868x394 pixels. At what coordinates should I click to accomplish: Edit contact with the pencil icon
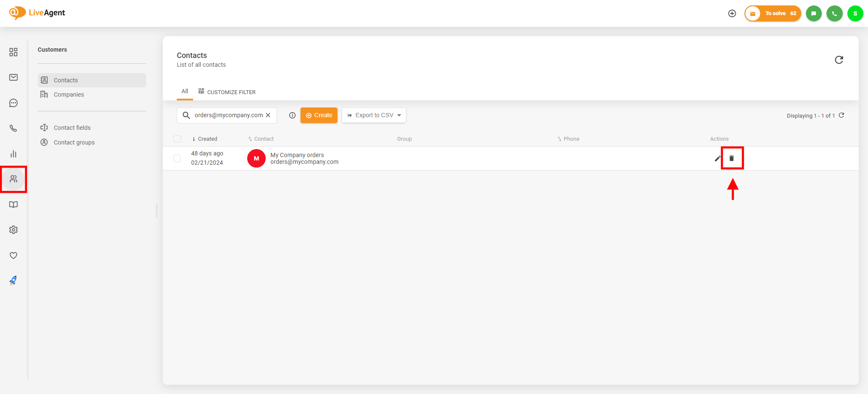717,158
